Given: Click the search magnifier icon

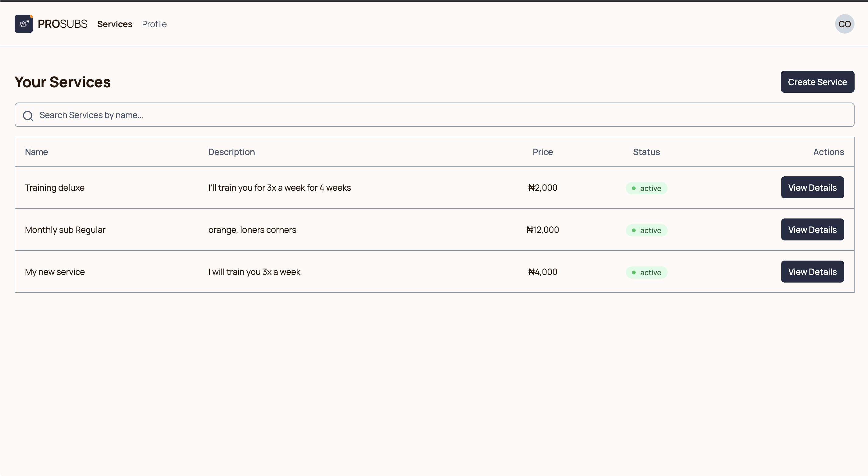Looking at the screenshot, I should click(28, 116).
